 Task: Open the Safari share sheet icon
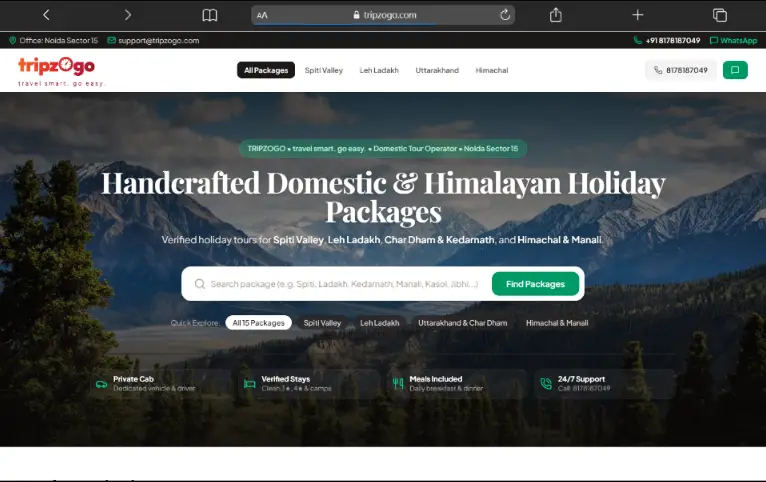[x=555, y=15]
